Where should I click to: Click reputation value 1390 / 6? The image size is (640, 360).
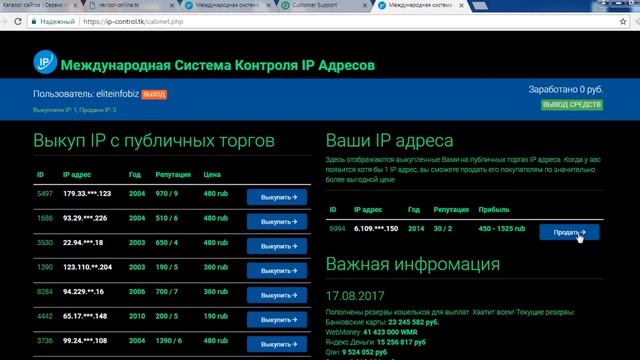(169, 341)
